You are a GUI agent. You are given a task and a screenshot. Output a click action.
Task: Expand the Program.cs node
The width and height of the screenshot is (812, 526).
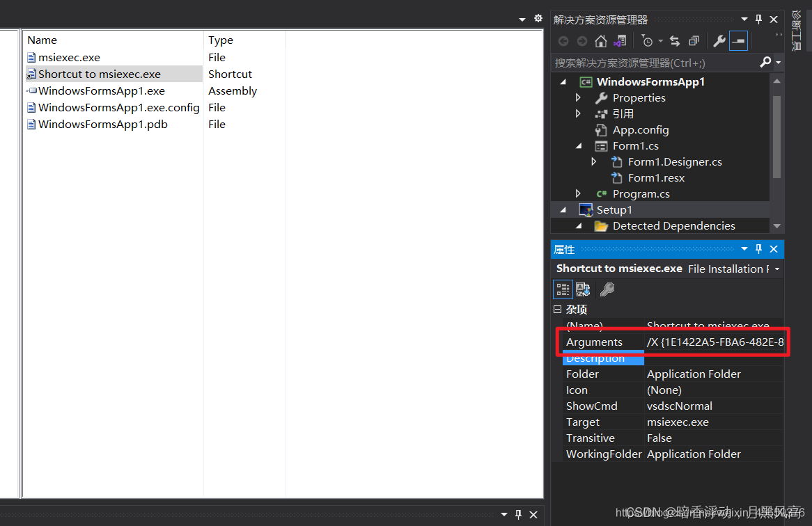(x=579, y=194)
